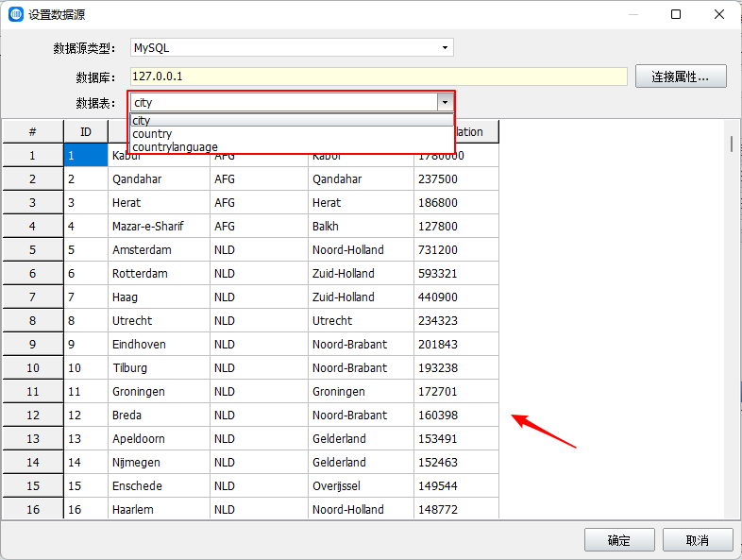
Task: Select row header number 8
Action: coord(33,320)
